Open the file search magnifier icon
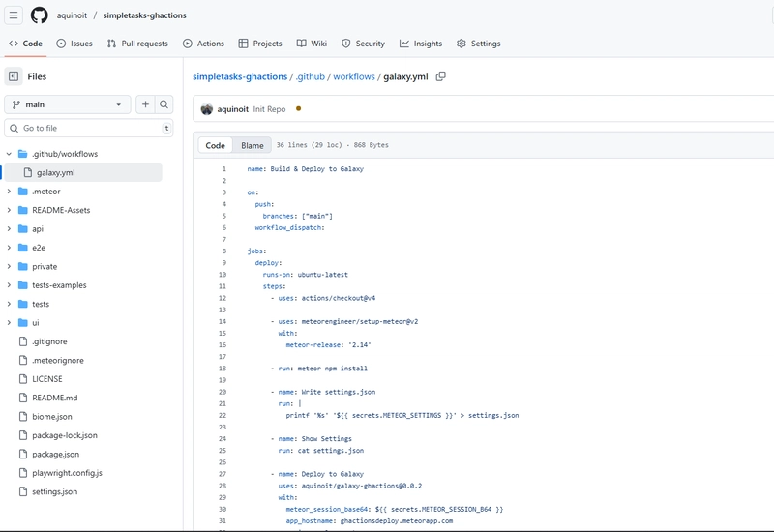 164,104
